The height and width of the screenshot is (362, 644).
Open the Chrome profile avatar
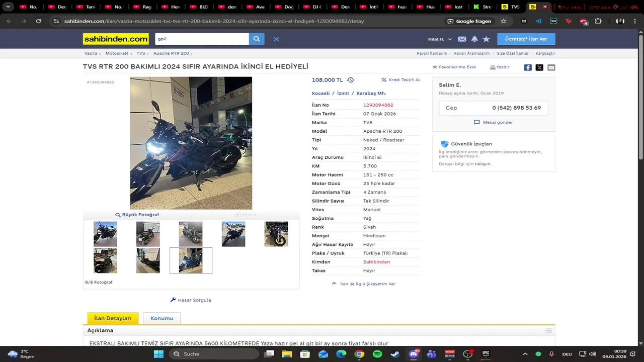[620, 21]
